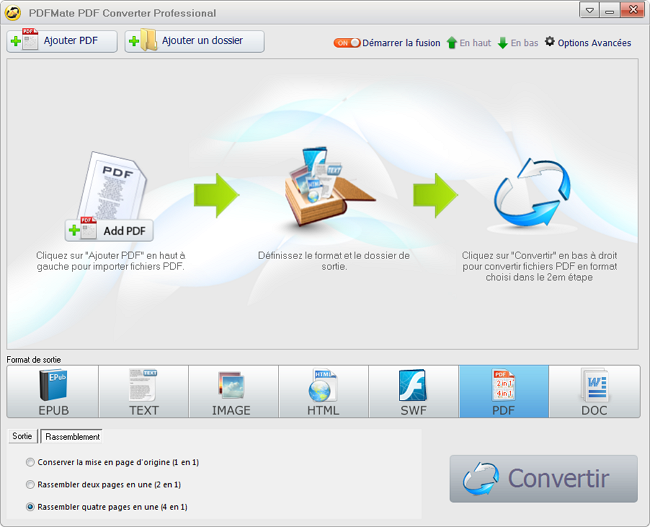This screenshot has height=527, width=650.
Task: Switch to the Sortie tab
Action: (22, 436)
